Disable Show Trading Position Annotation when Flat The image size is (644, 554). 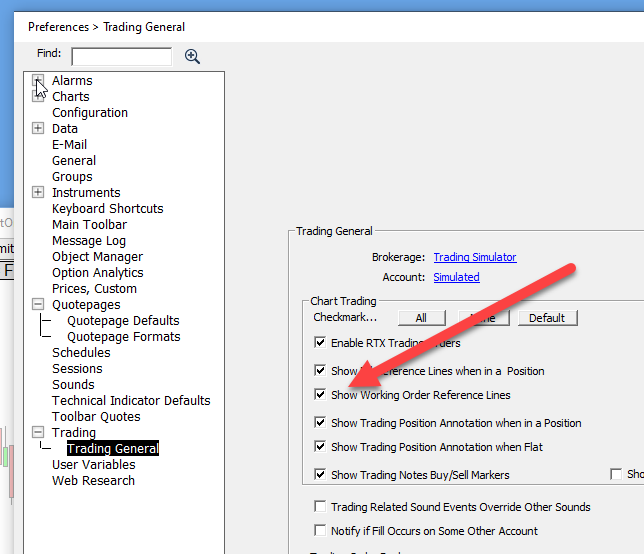pyautogui.click(x=320, y=447)
